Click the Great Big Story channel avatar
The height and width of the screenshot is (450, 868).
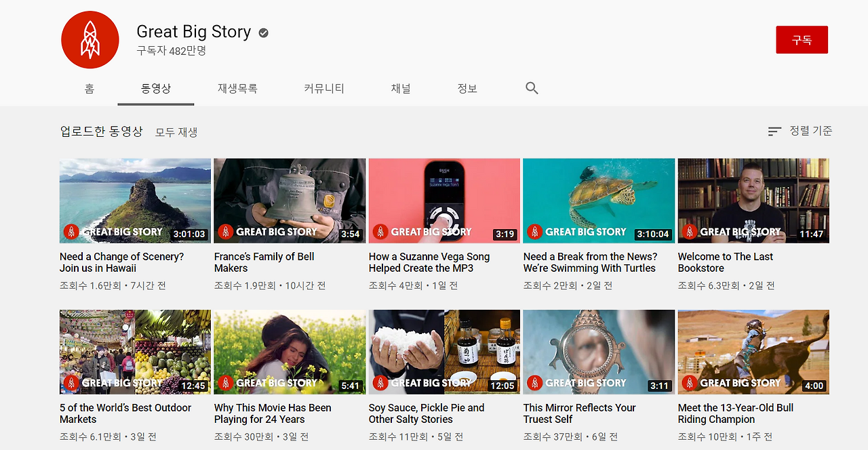pos(90,40)
